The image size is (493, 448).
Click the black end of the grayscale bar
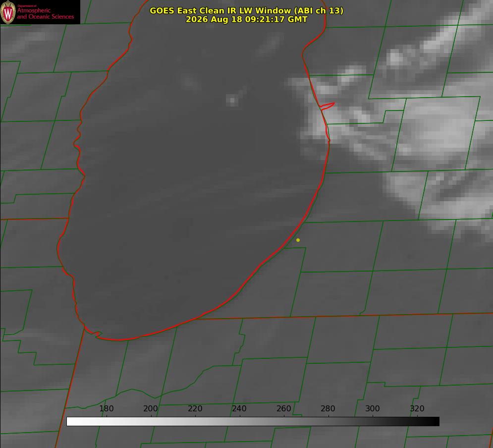click(x=433, y=422)
